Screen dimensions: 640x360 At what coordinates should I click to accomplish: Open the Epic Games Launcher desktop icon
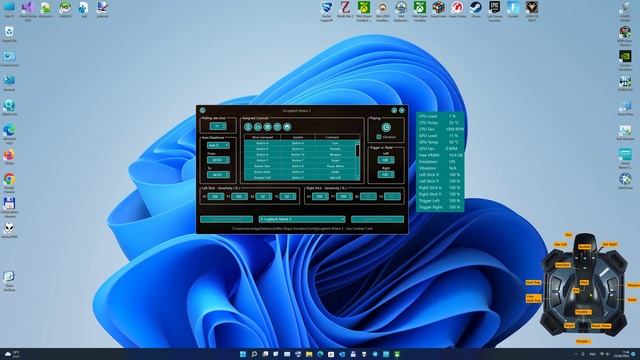[x=495, y=10]
